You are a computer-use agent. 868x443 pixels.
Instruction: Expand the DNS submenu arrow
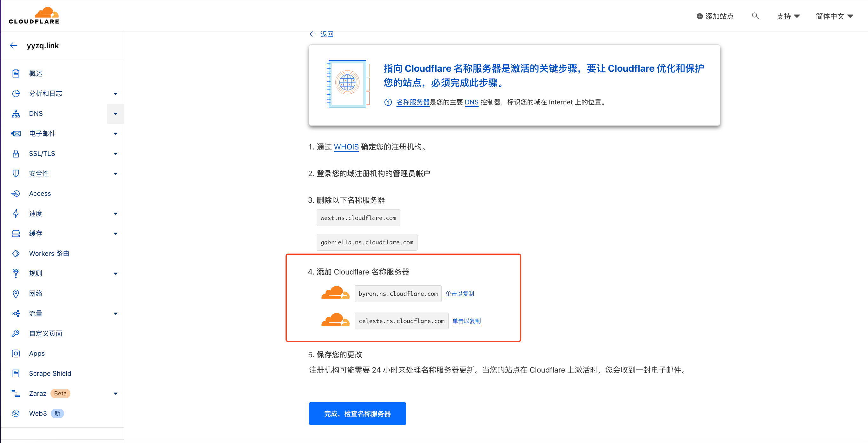point(115,114)
